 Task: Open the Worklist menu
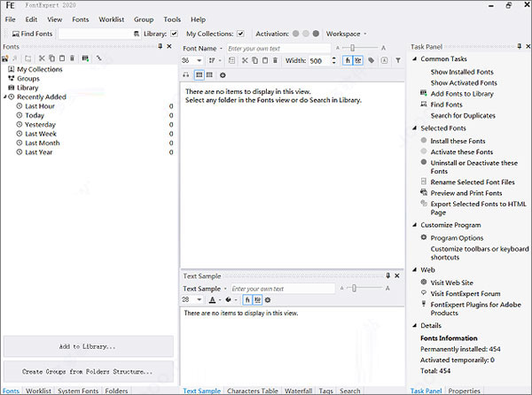[x=112, y=19]
